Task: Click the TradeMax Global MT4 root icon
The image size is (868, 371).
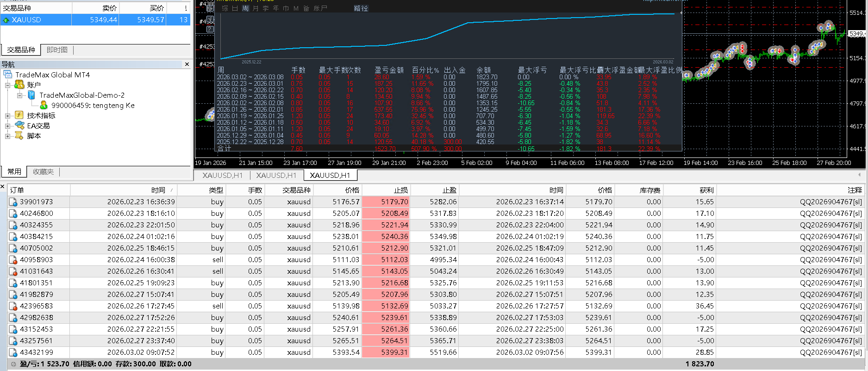Action: 8,75
